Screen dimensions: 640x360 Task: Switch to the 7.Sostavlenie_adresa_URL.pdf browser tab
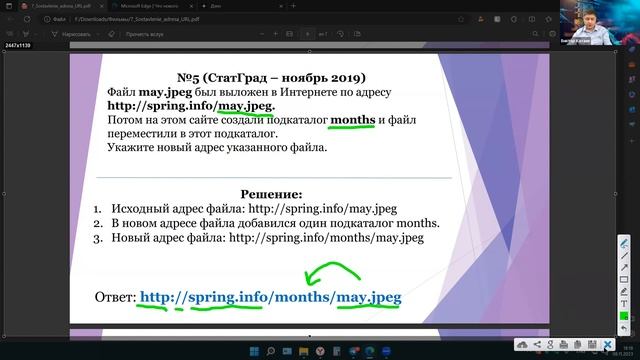(61, 6)
